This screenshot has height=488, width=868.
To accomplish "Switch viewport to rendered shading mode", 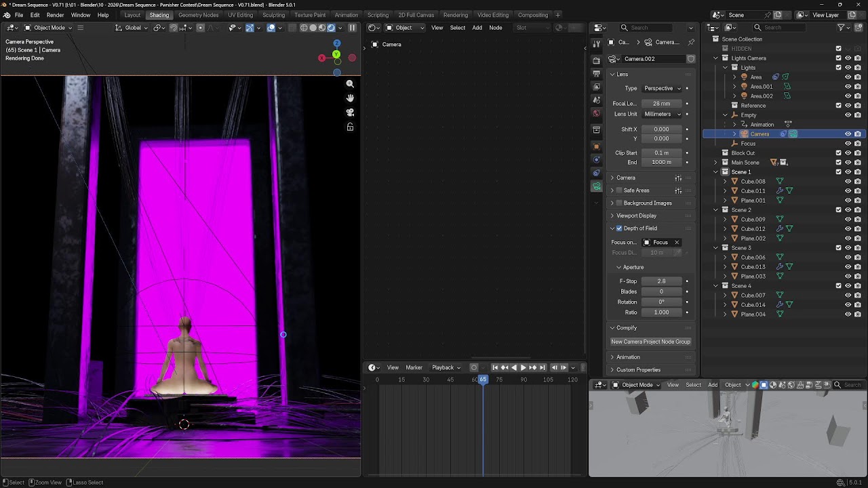I will point(331,28).
